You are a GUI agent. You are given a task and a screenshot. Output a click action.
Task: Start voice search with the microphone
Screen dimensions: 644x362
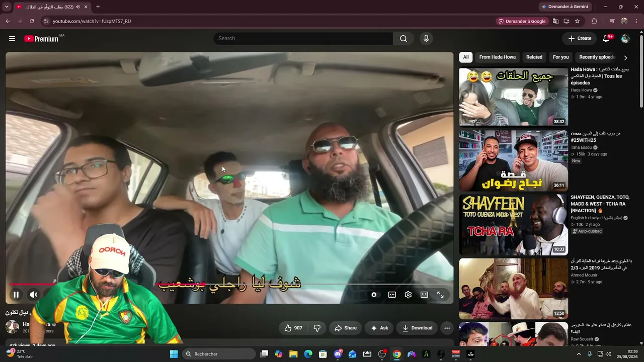click(x=426, y=38)
